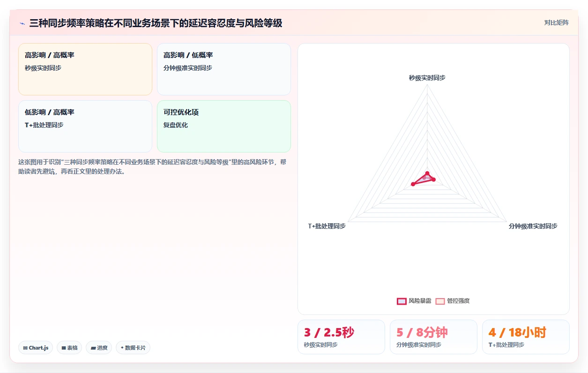Viewport: 588px width, 373px height.
Task: Click the top radar data point
Action: coord(427,174)
